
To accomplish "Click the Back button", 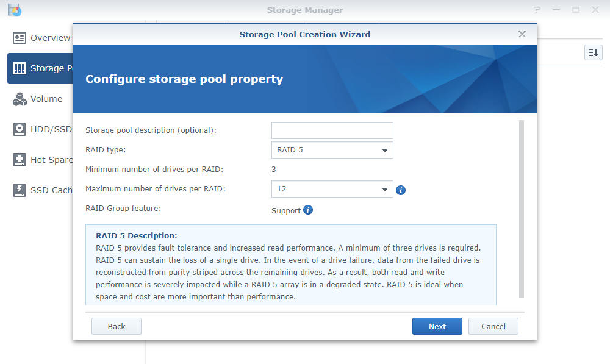I will [117, 326].
